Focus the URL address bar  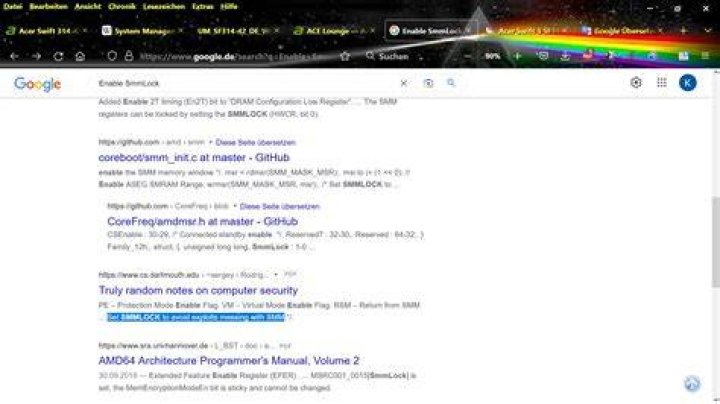pyautogui.click(x=232, y=56)
